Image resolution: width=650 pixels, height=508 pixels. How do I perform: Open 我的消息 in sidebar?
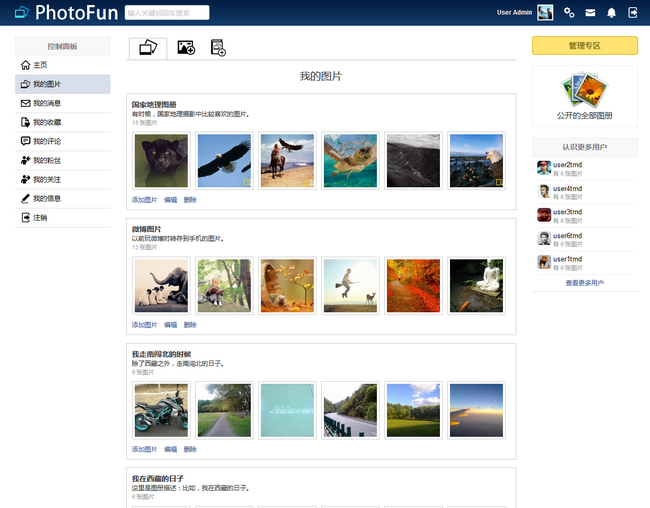click(63, 103)
